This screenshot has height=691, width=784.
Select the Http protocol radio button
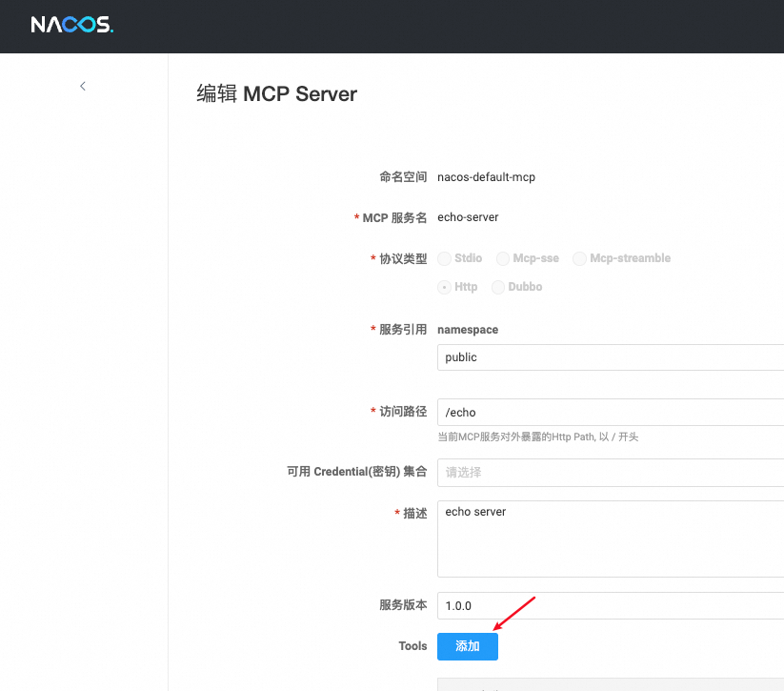pyautogui.click(x=444, y=286)
